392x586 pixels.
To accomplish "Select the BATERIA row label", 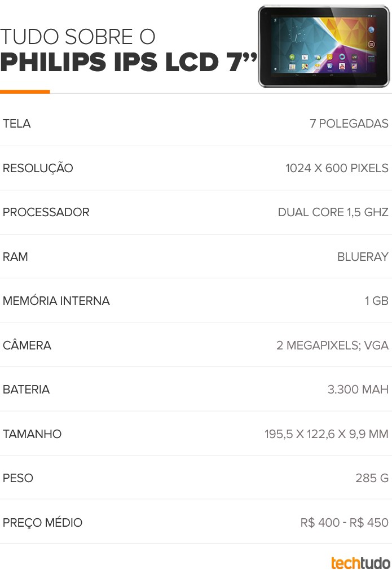I will click(26, 390).
